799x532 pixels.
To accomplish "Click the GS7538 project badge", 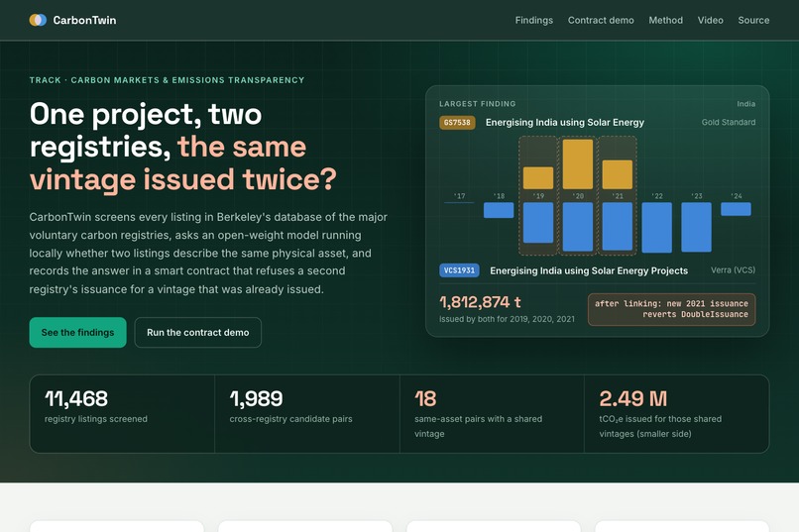I will pos(457,123).
